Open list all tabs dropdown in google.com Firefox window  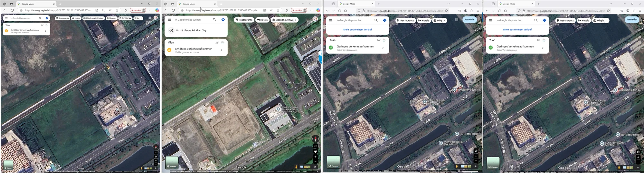[611, 4]
